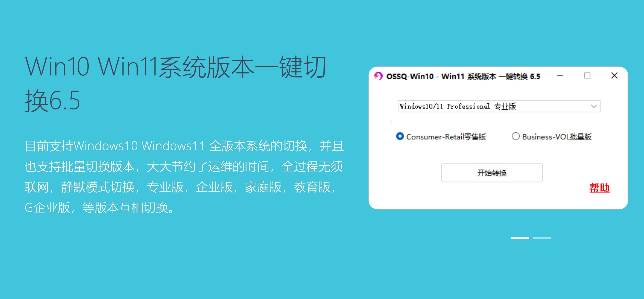The width and height of the screenshot is (644, 299).
Task: Click the screenshot thumbnail of the converter app
Action: 498,138
